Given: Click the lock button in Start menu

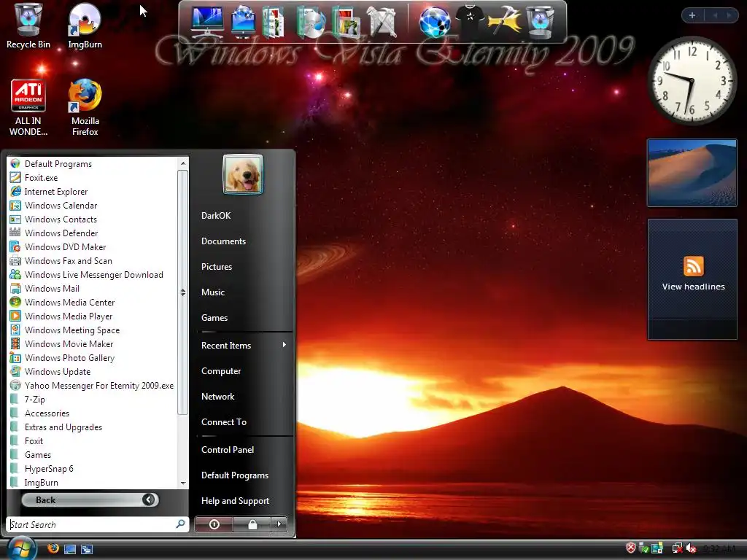Looking at the screenshot, I should pyautogui.click(x=252, y=524).
